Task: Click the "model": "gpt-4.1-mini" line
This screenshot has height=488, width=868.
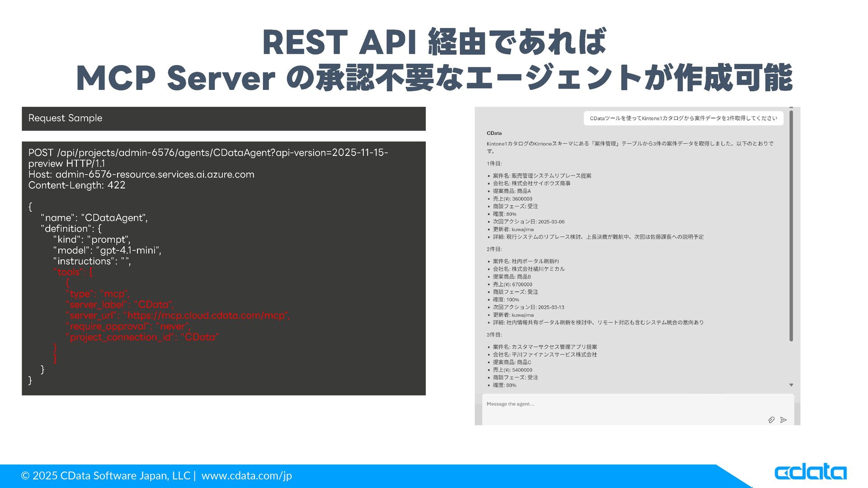Action: (x=107, y=250)
